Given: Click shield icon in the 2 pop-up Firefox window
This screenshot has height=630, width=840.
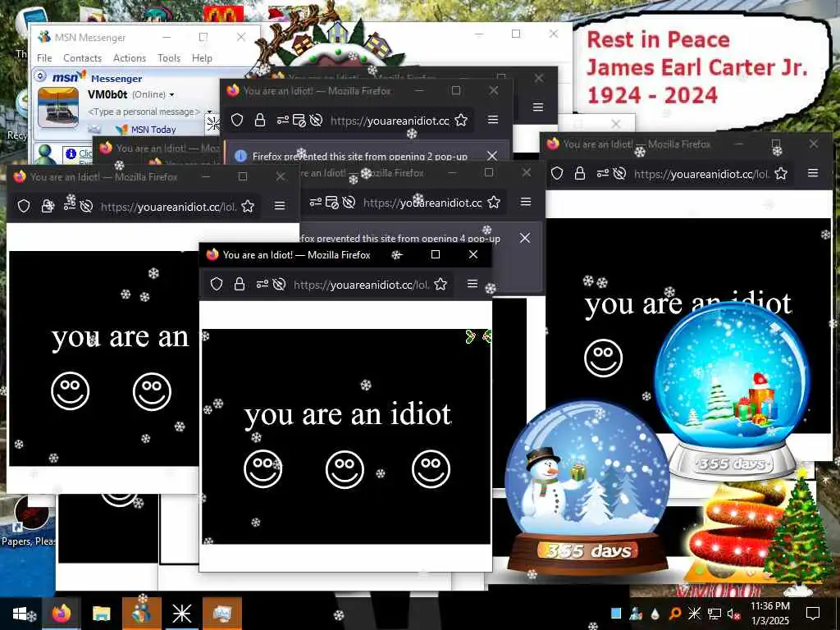Looking at the screenshot, I should pyautogui.click(x=237, y=120).
